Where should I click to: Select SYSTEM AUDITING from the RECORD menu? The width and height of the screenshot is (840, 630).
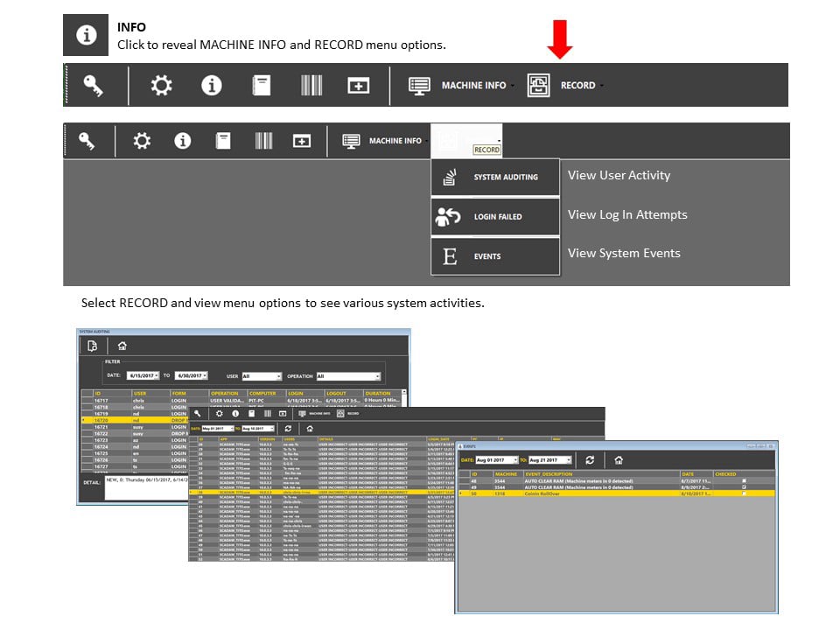(495, 177)
